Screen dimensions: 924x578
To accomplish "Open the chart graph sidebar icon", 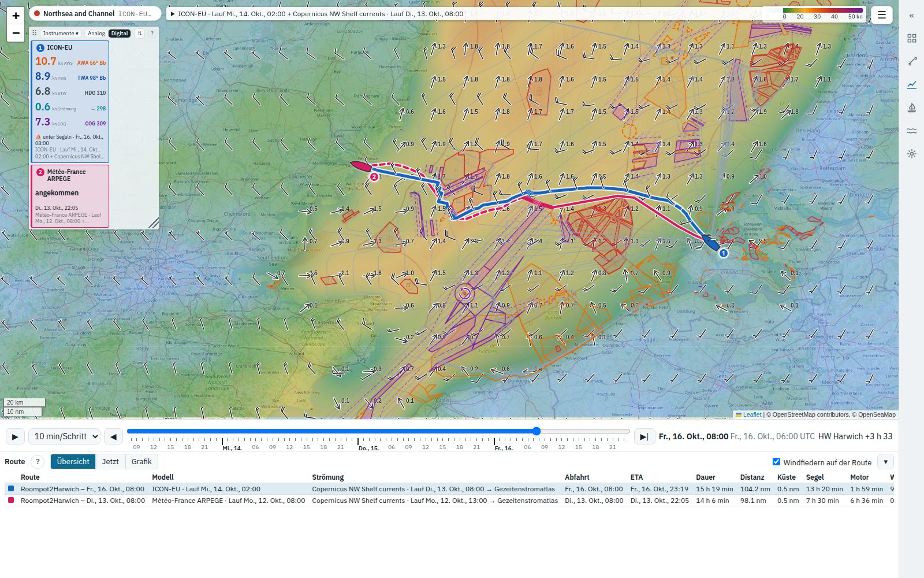I will pos(912,84).
